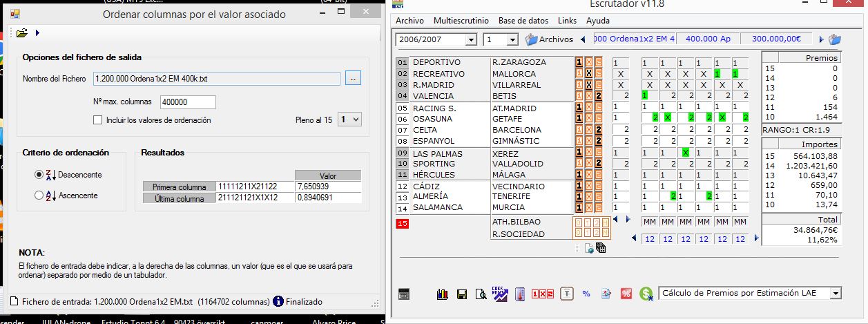Click the ATH.BILBAO team name

(x=517, y=222)
